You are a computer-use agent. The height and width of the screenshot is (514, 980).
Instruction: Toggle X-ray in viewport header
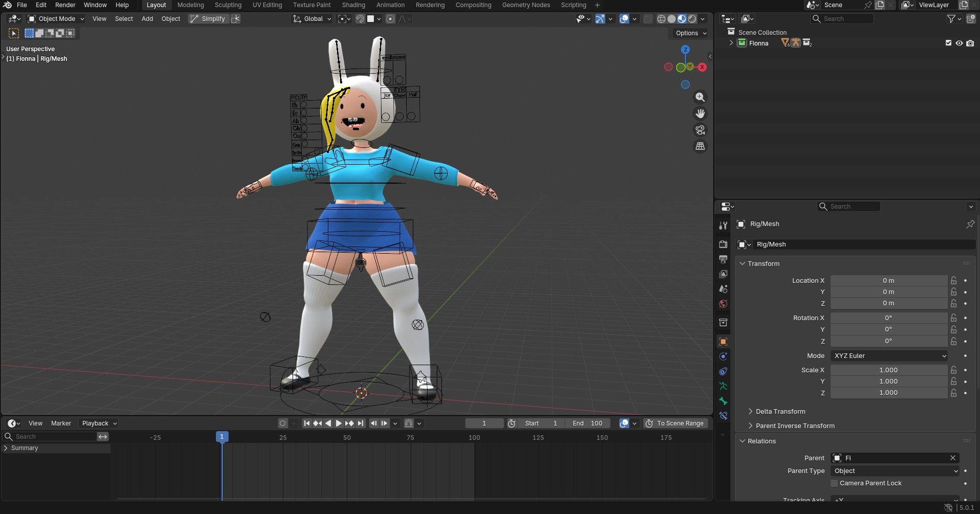point(648,19)
